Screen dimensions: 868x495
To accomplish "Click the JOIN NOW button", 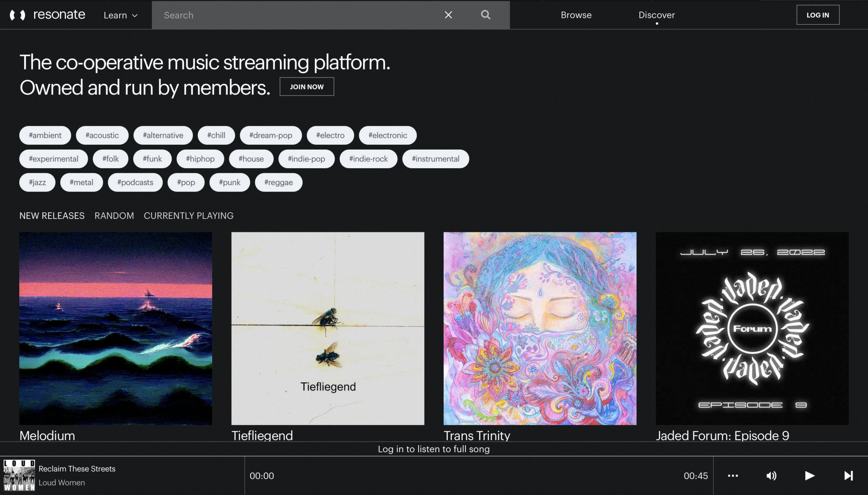I will tap(307, 87).
